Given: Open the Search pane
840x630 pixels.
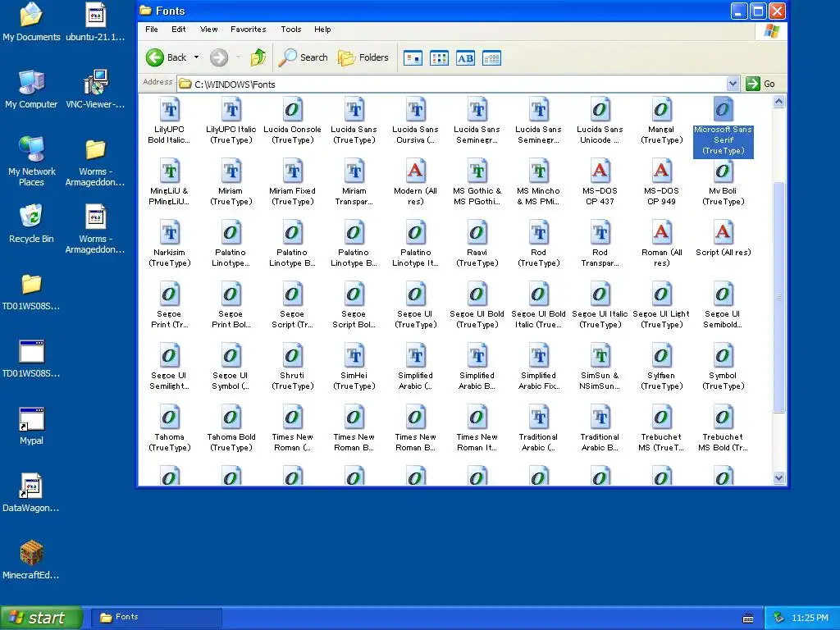Looking at the screenshot, I should 303,57.
